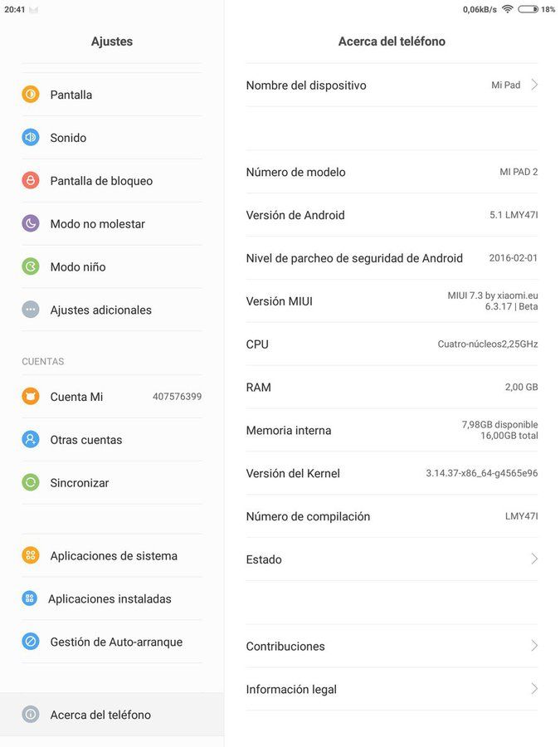
Task: Tap the orange Cuenta Mi icon
Action: [31, 397]
